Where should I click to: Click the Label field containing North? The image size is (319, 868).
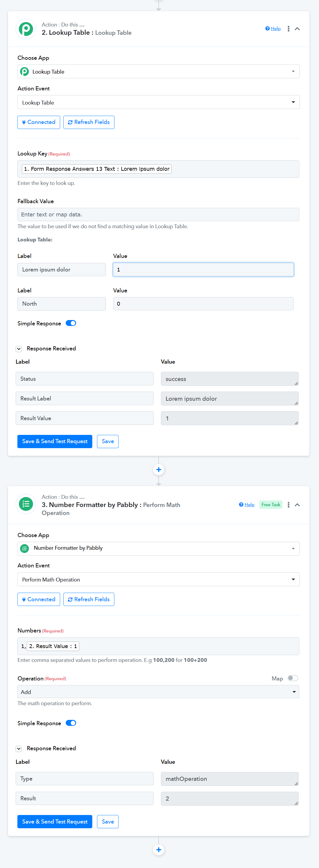coord(61,304)
